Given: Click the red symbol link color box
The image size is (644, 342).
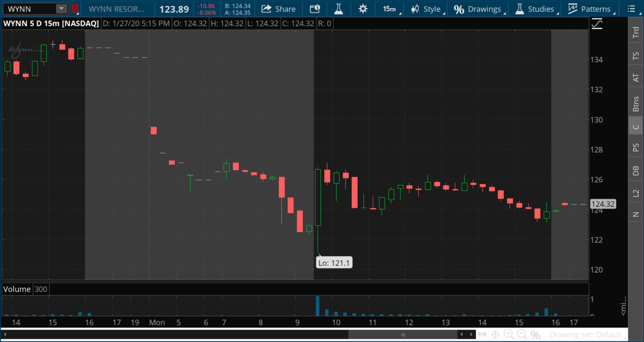Looking at the screenshot, I should (x=75, y=9).
